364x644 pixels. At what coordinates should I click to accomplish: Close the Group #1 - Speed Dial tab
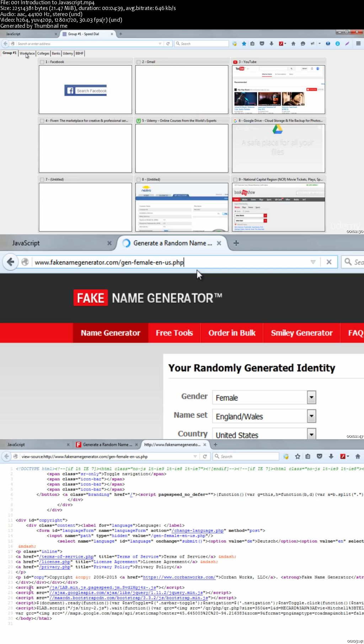click(112, 34)
